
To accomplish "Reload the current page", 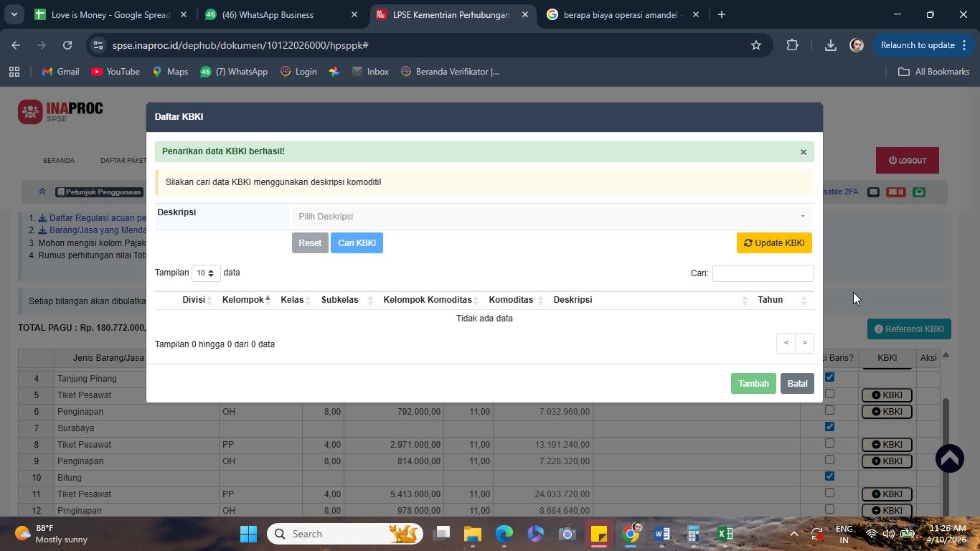I will click(67, 45).
